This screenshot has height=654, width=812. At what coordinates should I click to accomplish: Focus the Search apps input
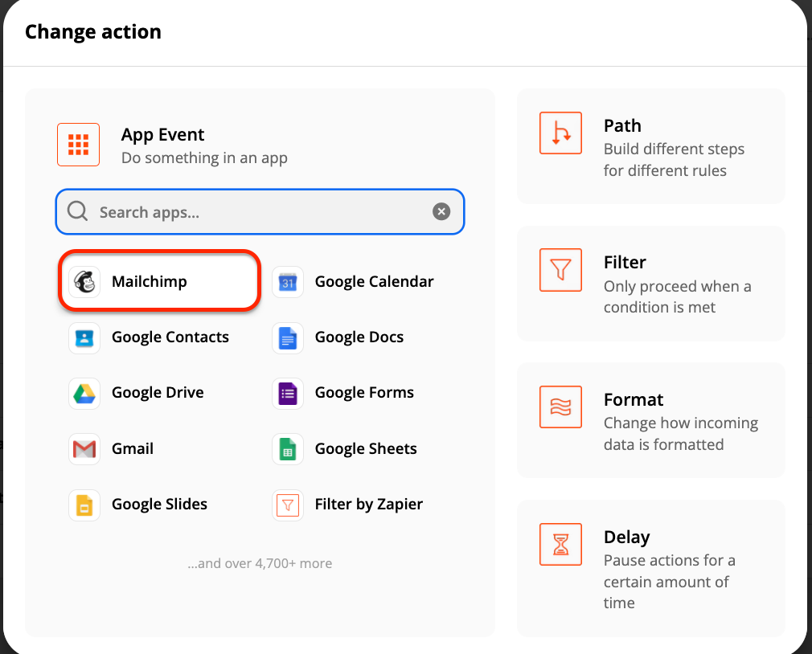(x=260, y=211)
